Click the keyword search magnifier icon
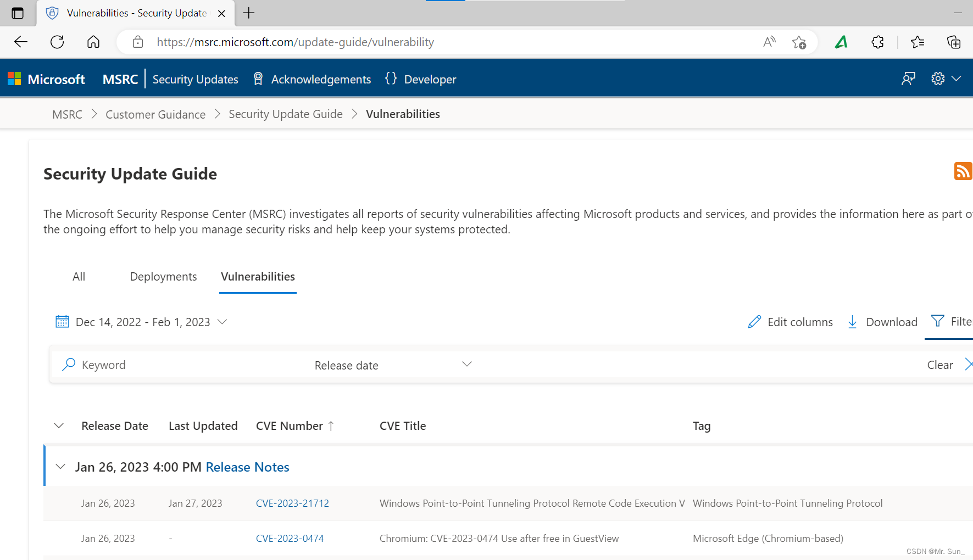This screenshot has height=560, width=973. tap(69, 364)
